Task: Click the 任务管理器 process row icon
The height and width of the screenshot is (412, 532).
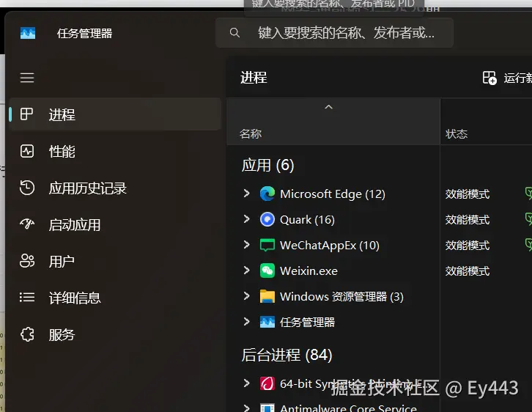Action: click(267, 322)
